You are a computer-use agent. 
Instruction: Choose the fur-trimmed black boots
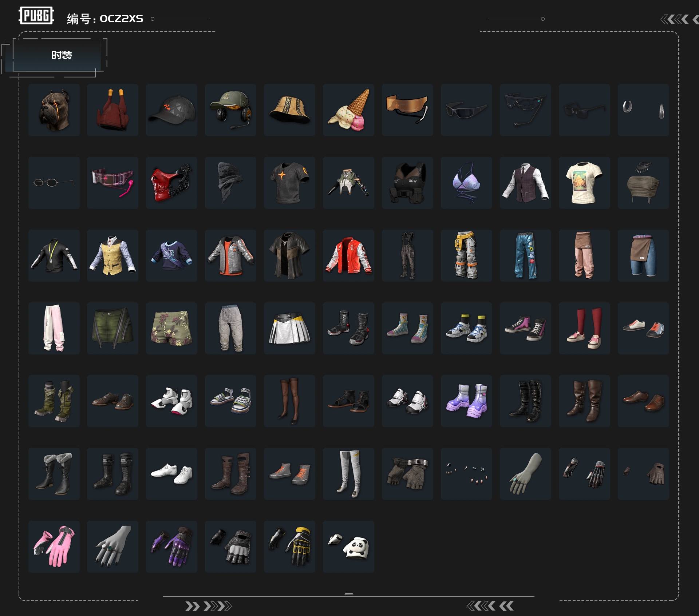point(54,474)
